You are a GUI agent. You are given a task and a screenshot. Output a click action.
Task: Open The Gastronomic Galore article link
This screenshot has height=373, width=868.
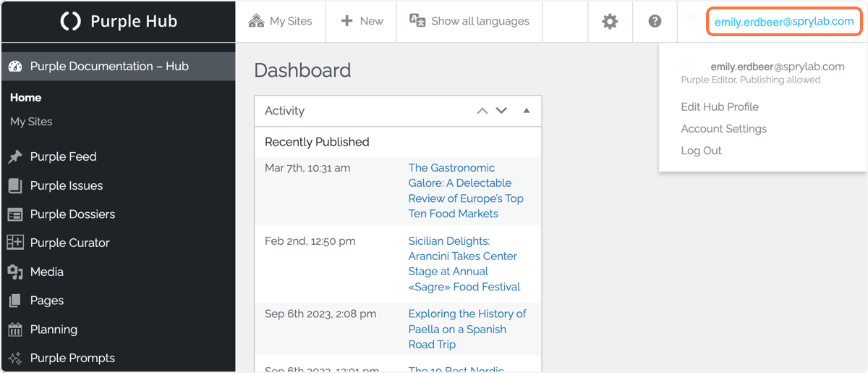coord(466,190)
